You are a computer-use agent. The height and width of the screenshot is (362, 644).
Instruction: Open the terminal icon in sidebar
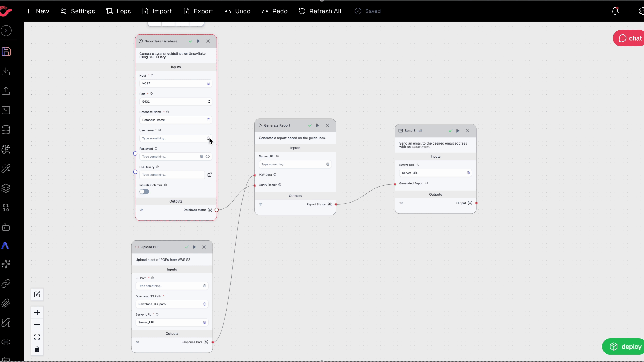6,110
